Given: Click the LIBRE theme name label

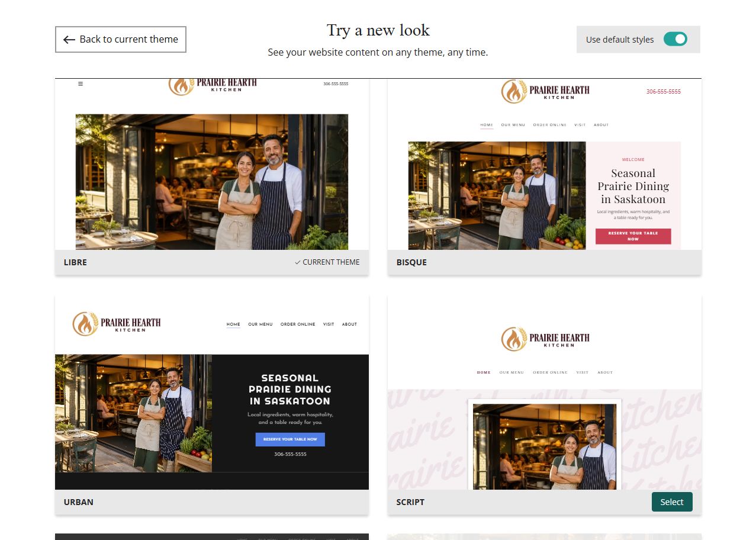Looking at the screenshot, I should click(75, 262).
